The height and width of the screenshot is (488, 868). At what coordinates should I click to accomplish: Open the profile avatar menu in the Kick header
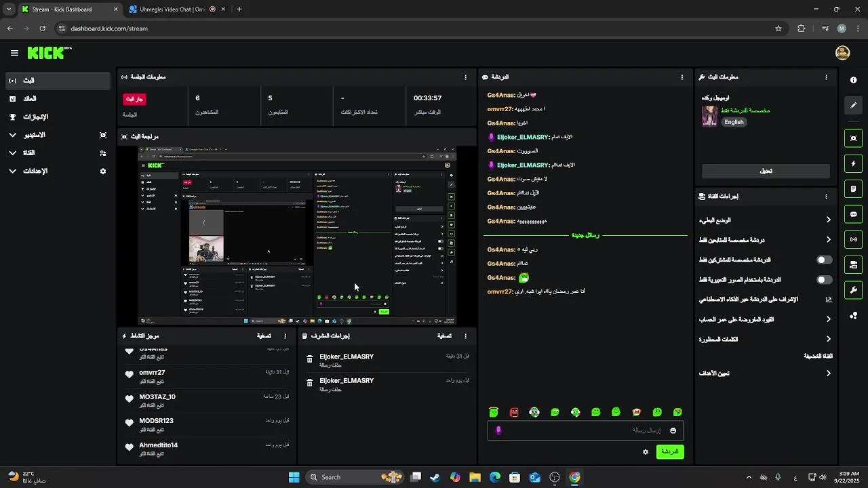click(842, 53)
